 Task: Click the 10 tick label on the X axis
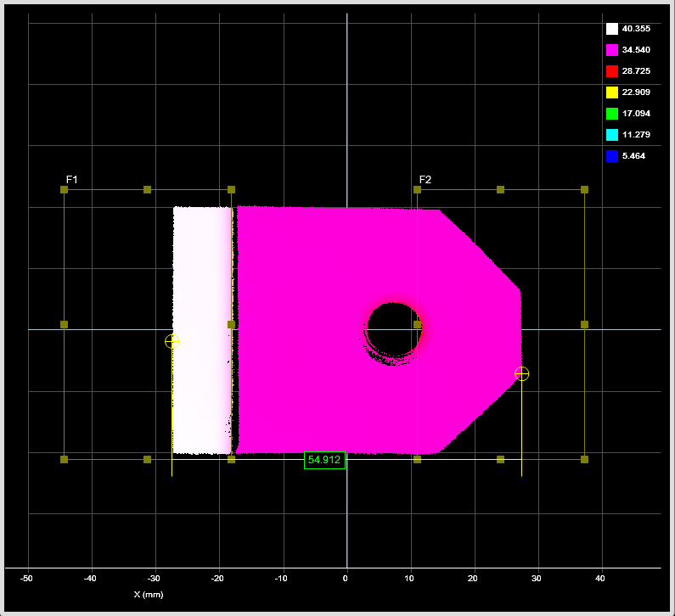pyautogui.click(x=409, y=579)
